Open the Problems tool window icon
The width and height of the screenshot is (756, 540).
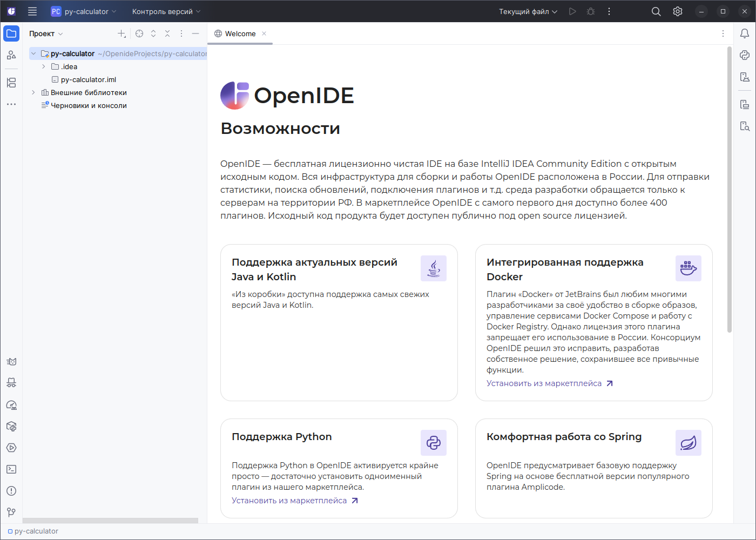[x=11, y=491]
